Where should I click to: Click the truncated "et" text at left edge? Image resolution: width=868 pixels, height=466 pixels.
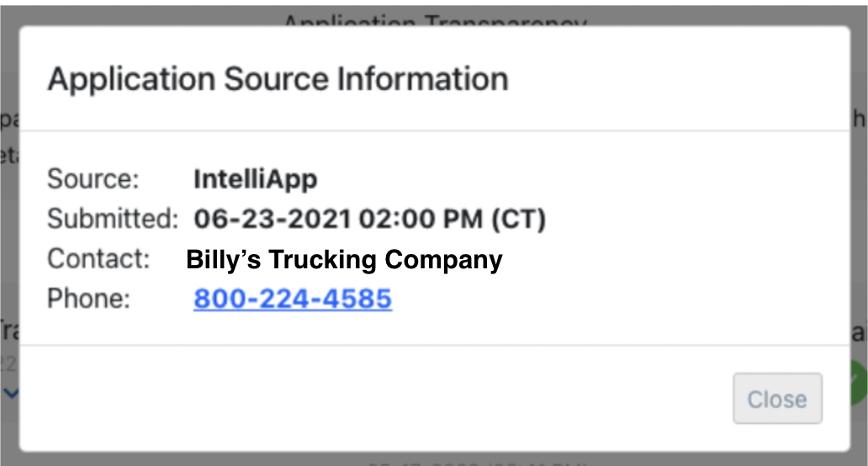[x=9, y=156]
